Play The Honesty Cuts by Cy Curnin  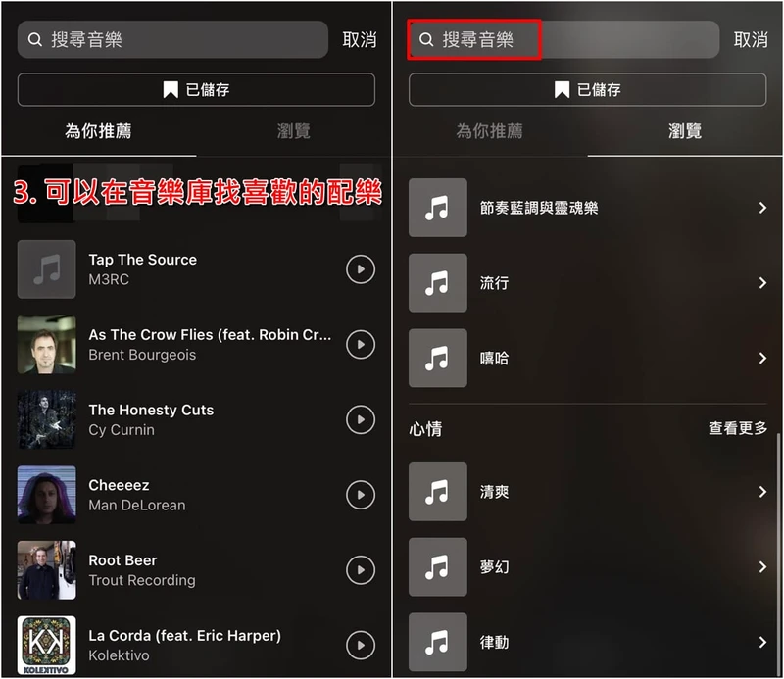coord(361,419)
